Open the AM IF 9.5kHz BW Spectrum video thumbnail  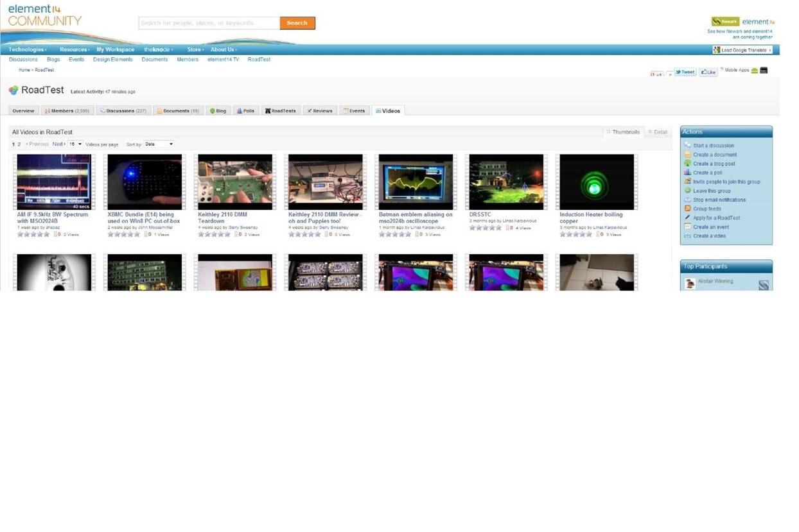pos(54,182)
